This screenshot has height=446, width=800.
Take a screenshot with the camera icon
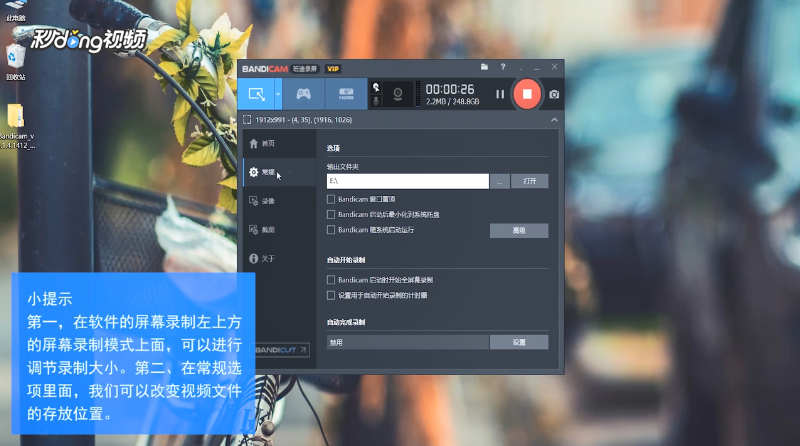(x=554, y=94)
